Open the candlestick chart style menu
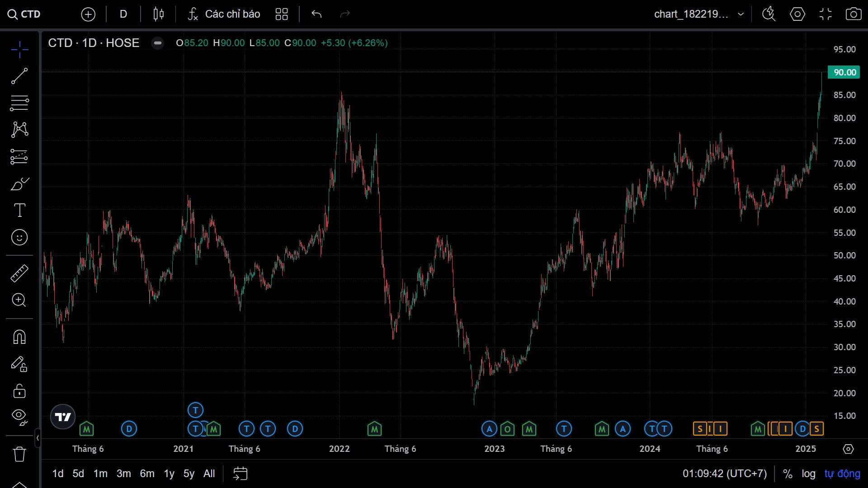The height and width of the screenshot is (488, 868). point(158,14)
